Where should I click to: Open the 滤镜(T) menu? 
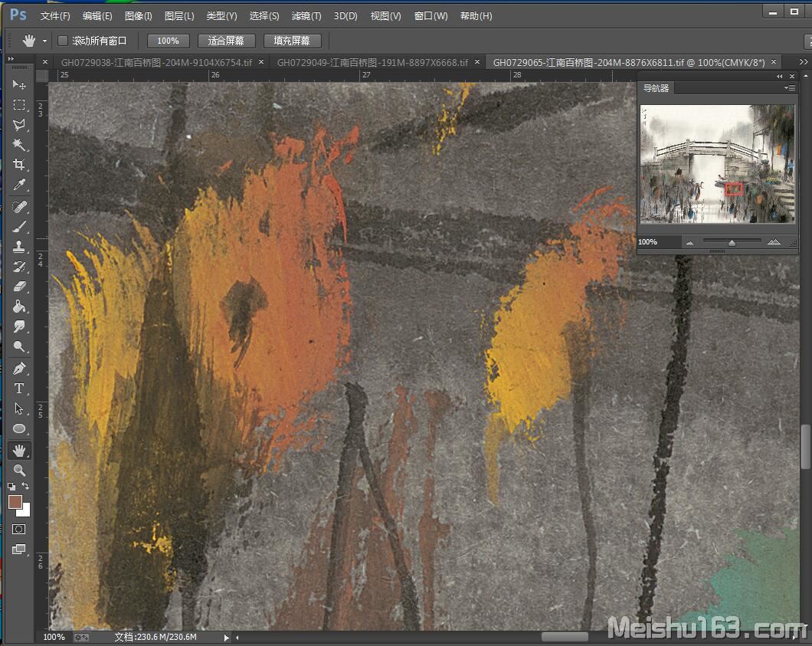306,16
